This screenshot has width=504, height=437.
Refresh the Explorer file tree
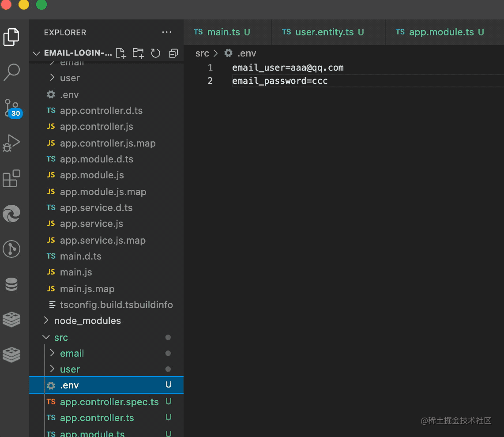click(155, 53)
